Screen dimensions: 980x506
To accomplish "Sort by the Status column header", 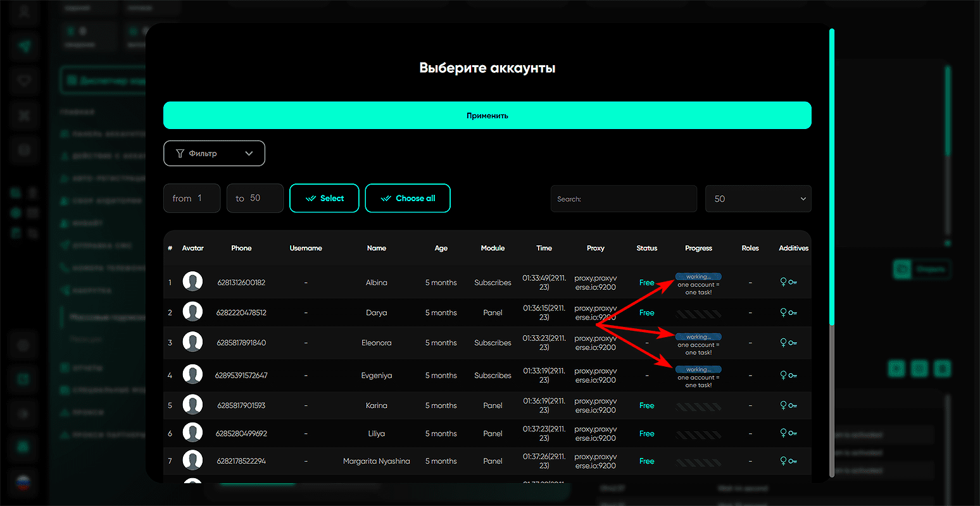I will pos(646,248).
